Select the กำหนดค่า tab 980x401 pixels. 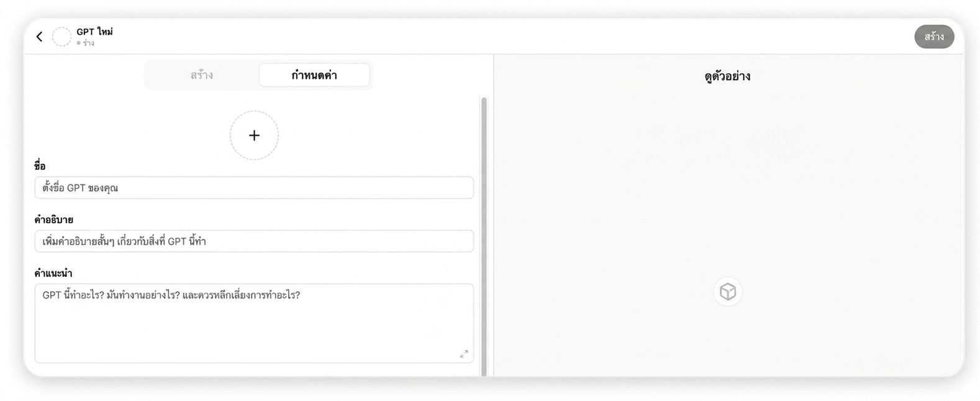click(314, 75)
